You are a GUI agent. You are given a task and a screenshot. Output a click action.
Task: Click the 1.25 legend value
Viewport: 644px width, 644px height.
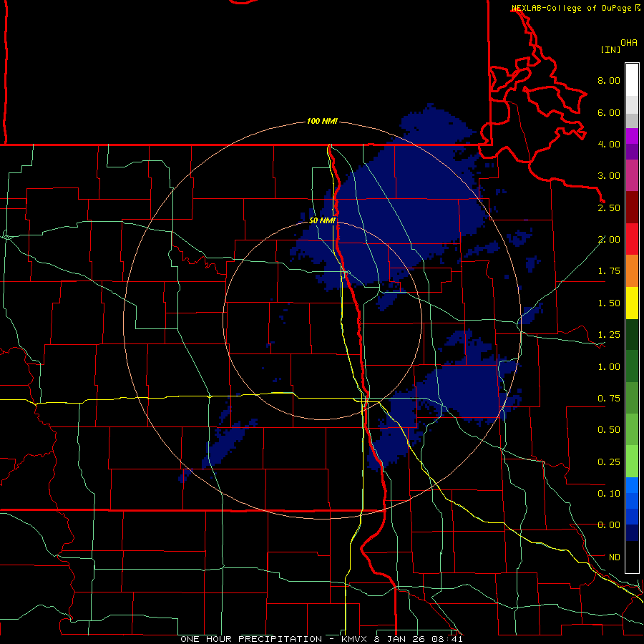[609, 335]
